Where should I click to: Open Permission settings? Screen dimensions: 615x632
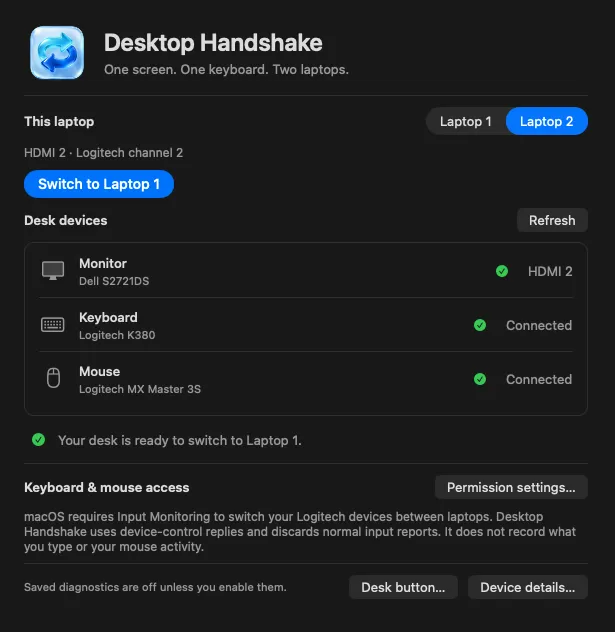[511, 487]
